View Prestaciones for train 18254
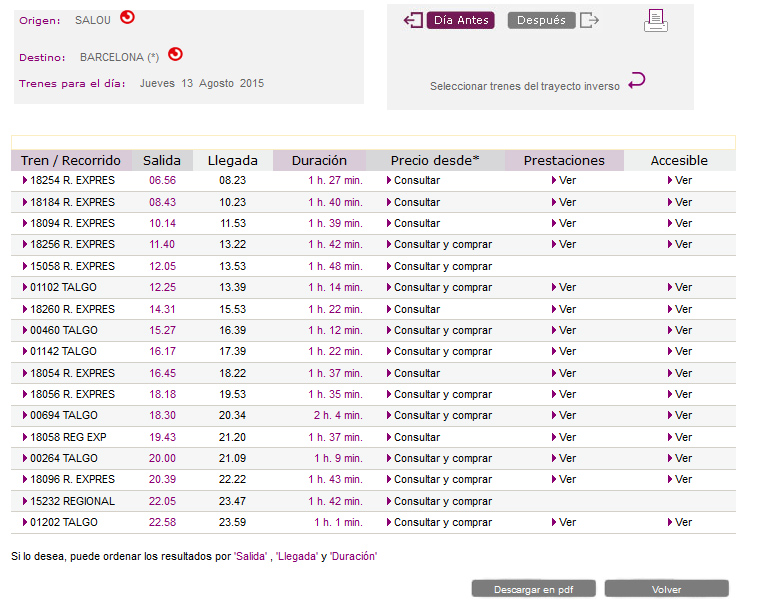767x600 pixels. click(564, 180)
